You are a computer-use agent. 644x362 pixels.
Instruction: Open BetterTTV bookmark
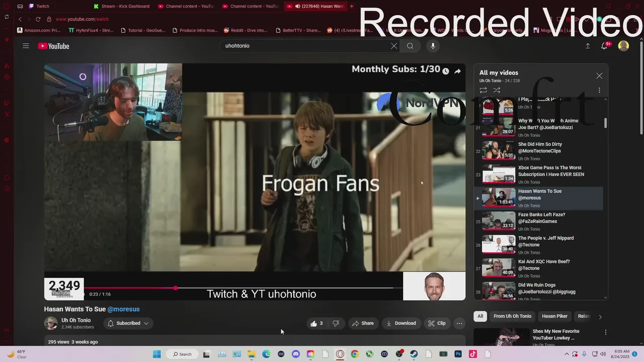tap(298, 30)
